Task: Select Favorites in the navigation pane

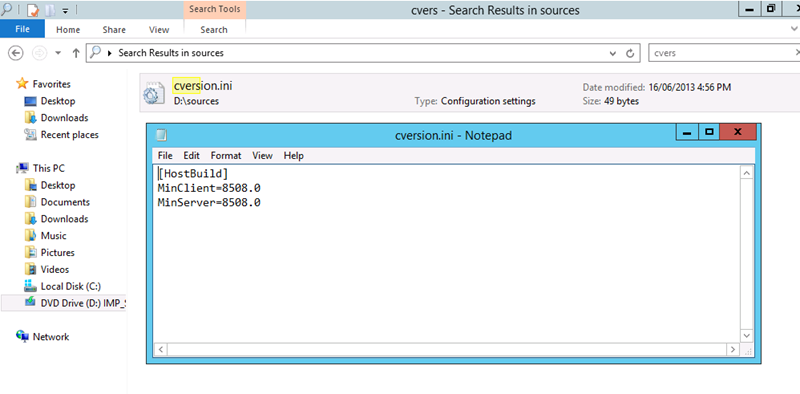Action: click(x=51, y=84)
